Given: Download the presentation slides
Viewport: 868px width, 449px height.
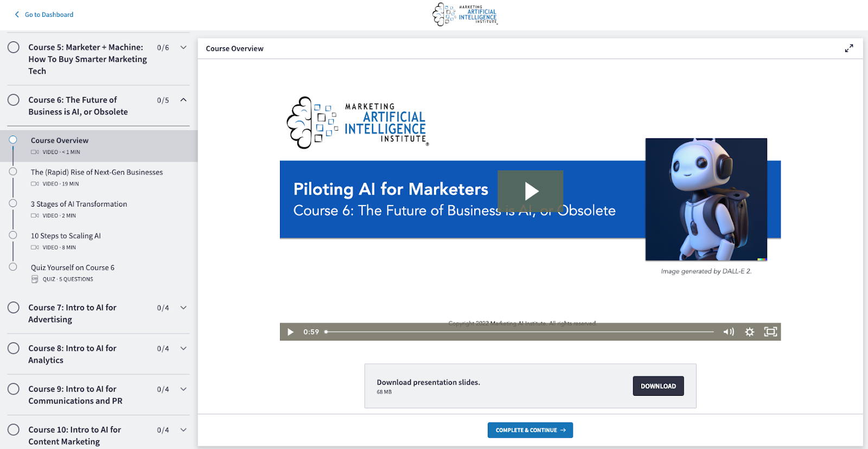Looking at the screenshot, I should (658, 386).
